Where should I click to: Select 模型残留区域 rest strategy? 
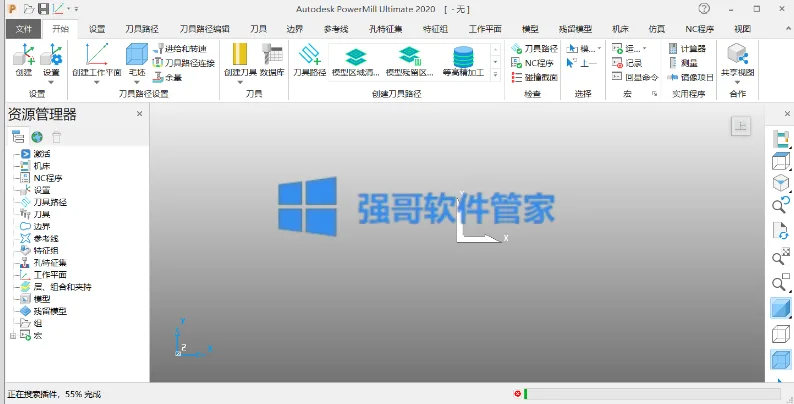pyautogui.click(x=410, y=62)
